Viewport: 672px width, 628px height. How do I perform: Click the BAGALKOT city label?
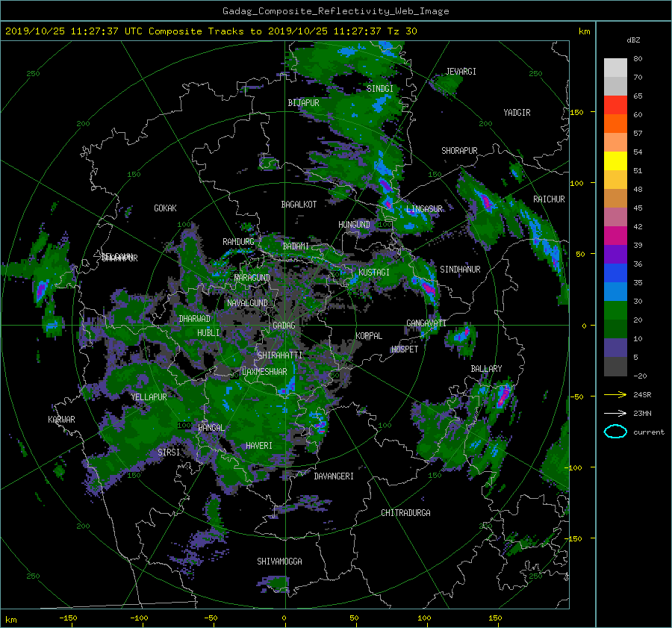click(x=299, y=205)
